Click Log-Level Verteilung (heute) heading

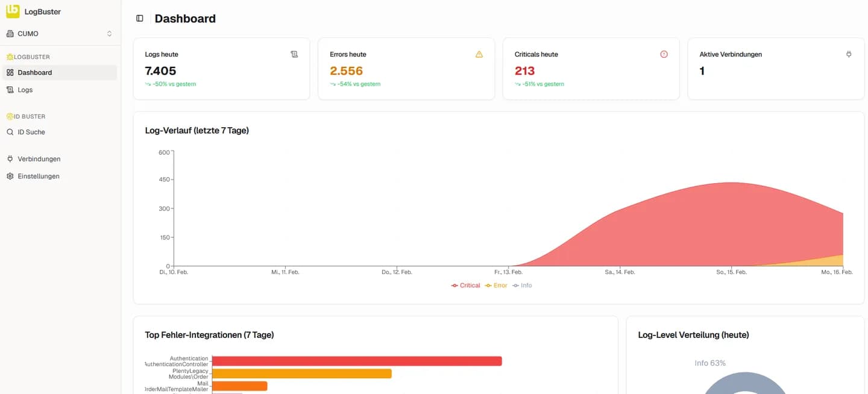coord(693,335)
